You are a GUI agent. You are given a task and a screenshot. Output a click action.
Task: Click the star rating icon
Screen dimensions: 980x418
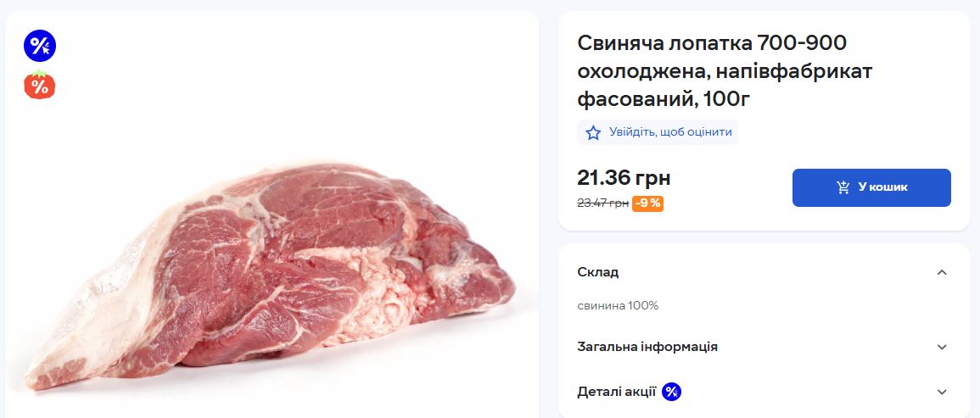coord(593,132)
